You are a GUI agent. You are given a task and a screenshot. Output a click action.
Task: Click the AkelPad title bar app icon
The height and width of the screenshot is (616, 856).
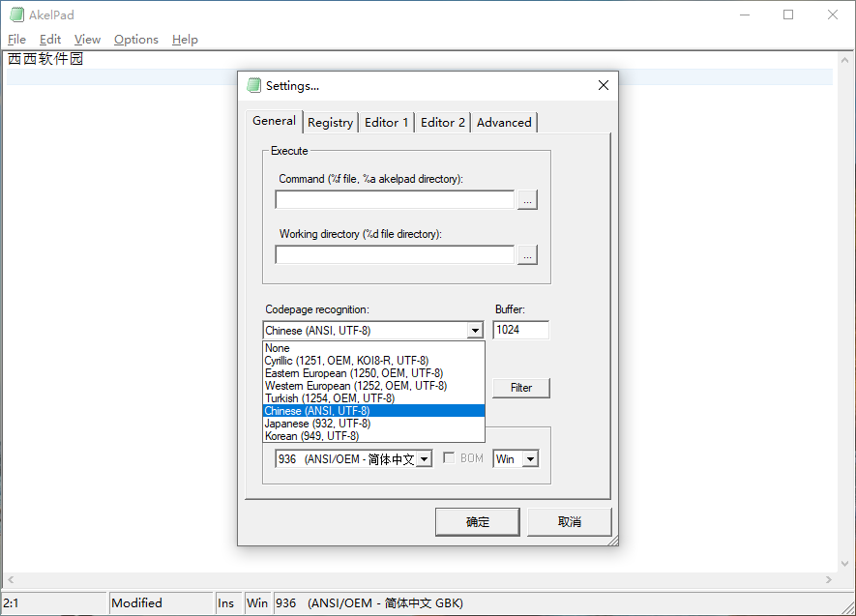pyautogui.click(x=16, y=15)
